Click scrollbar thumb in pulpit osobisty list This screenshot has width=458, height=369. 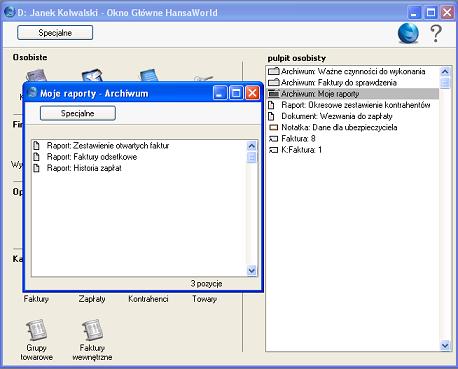(x=445, y=83)
